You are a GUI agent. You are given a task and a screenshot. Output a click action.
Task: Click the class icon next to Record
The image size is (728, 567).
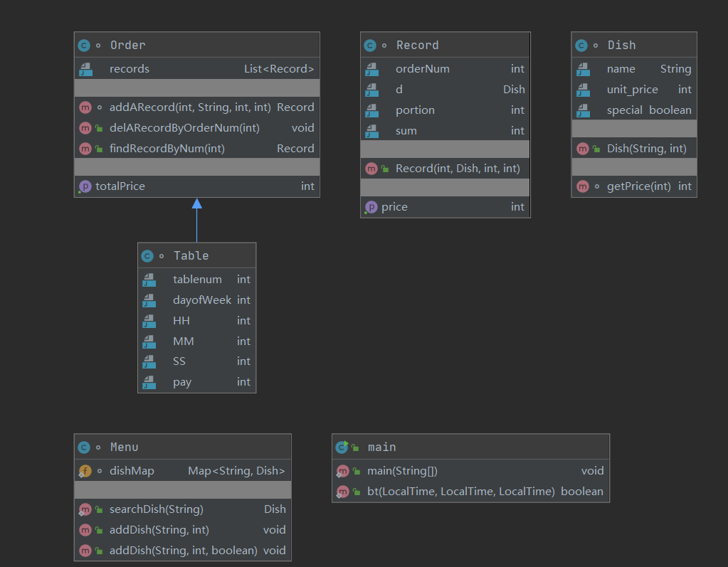point(370,46)
